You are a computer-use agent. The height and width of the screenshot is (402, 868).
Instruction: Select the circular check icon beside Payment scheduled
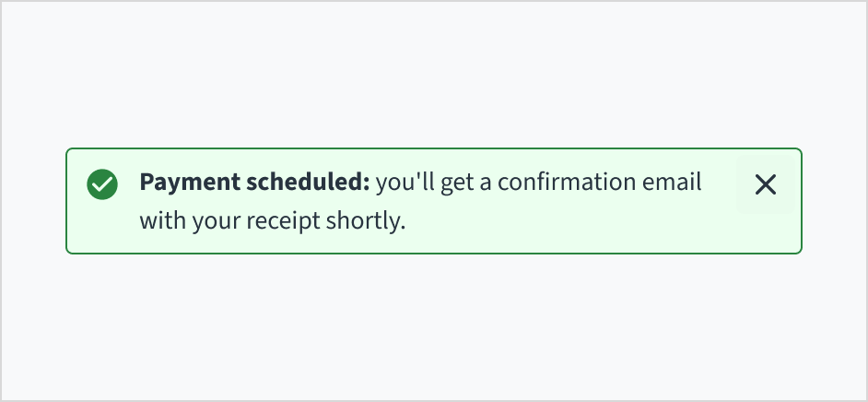click(x=102, y=184)
